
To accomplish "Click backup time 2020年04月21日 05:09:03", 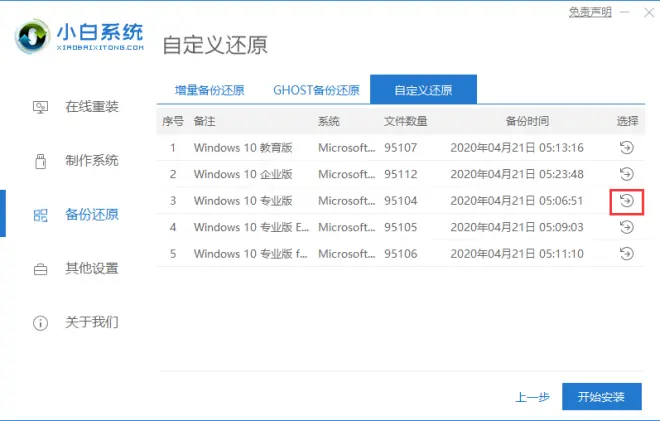I will click(x=517, y=227).
